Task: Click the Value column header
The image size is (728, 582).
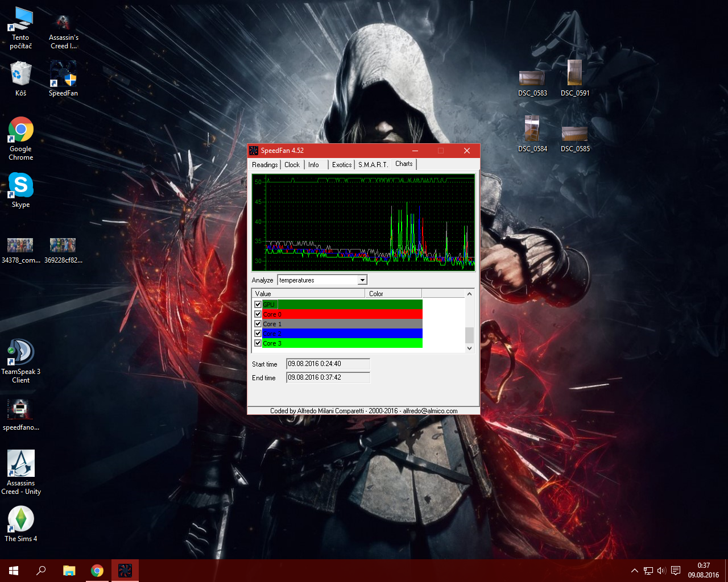Action: [x=308, y=293]
